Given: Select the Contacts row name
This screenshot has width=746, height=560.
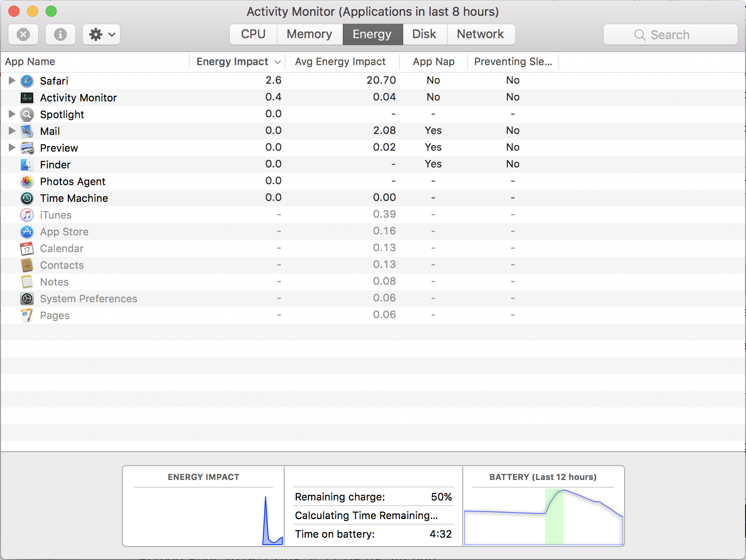Looking at the screenshot, I should point(62,265).
